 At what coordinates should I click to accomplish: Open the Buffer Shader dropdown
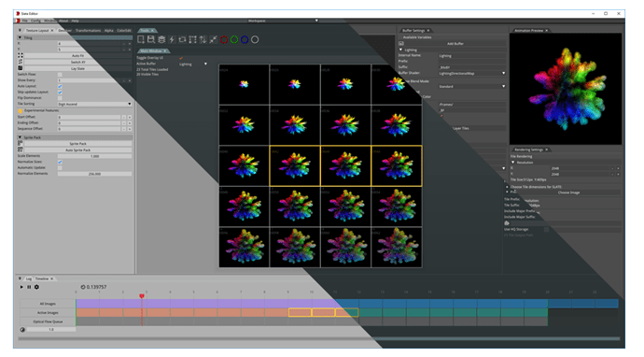[x=472, y=73]
